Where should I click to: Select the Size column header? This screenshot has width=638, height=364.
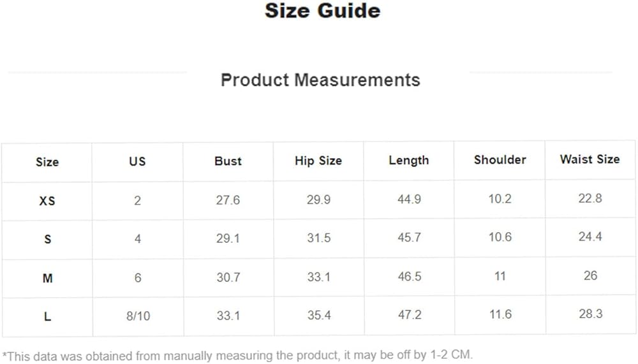[x=47, y=162]
